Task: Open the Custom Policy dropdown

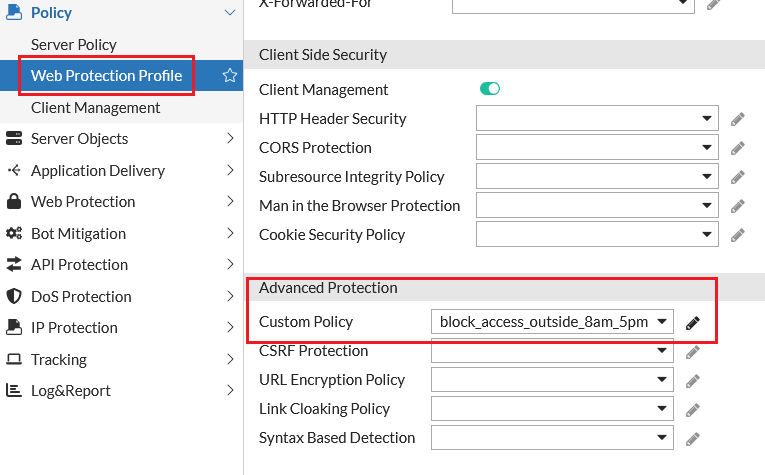Action: coord(552,322)
